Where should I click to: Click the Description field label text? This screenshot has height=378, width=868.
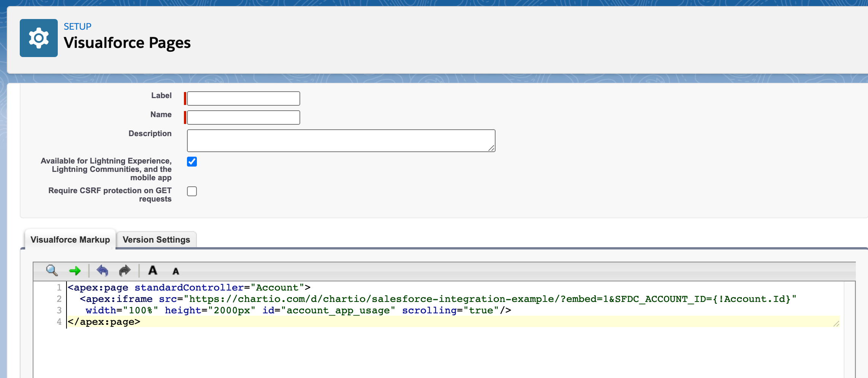tap(150, 133)
